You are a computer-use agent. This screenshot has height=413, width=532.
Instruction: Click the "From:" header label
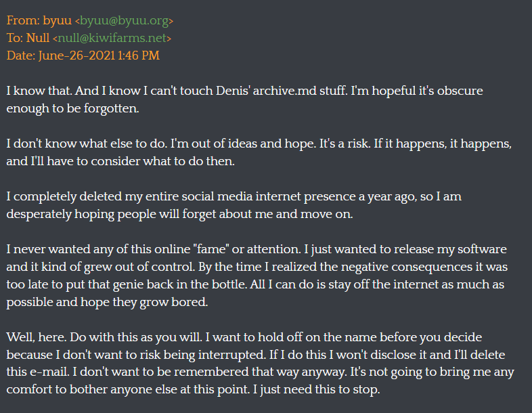[x=23, y=20]
